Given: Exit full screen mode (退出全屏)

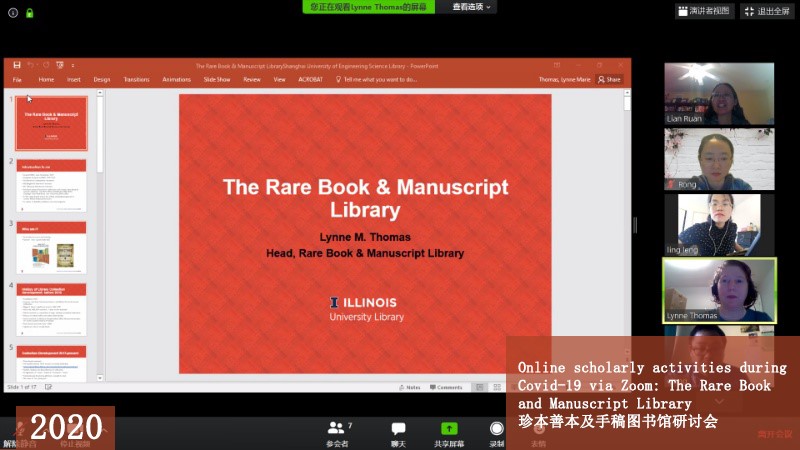Looking at the screenshot, I should 767,11.
